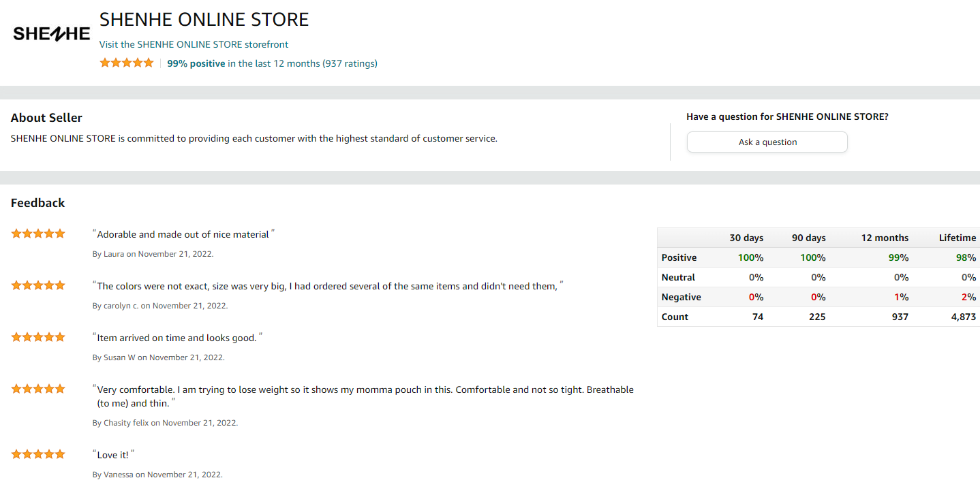Click star rating beside Vanessa's review
Image resolution: width=980 pixels, height=493 pixels.
38,454
